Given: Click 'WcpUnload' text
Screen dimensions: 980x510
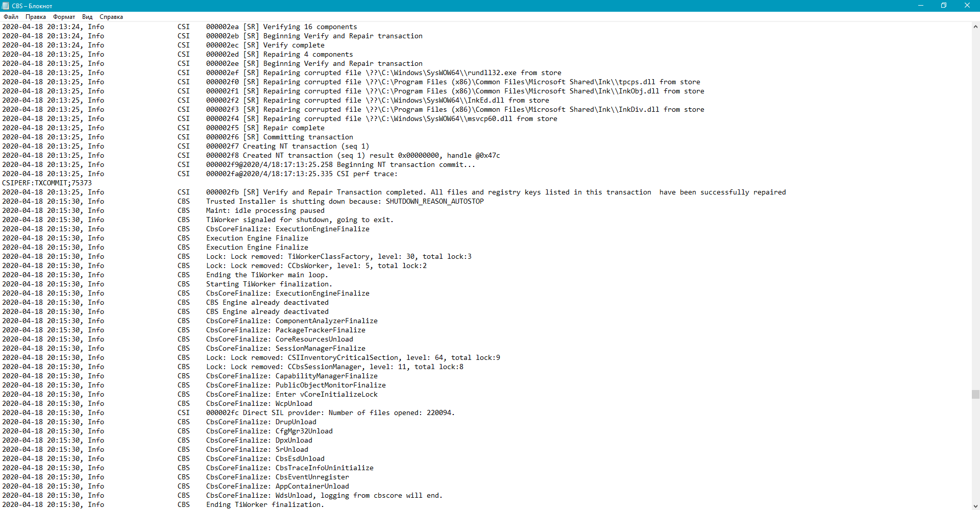Looking at the screenshot, I should click(x=293, y=404).
